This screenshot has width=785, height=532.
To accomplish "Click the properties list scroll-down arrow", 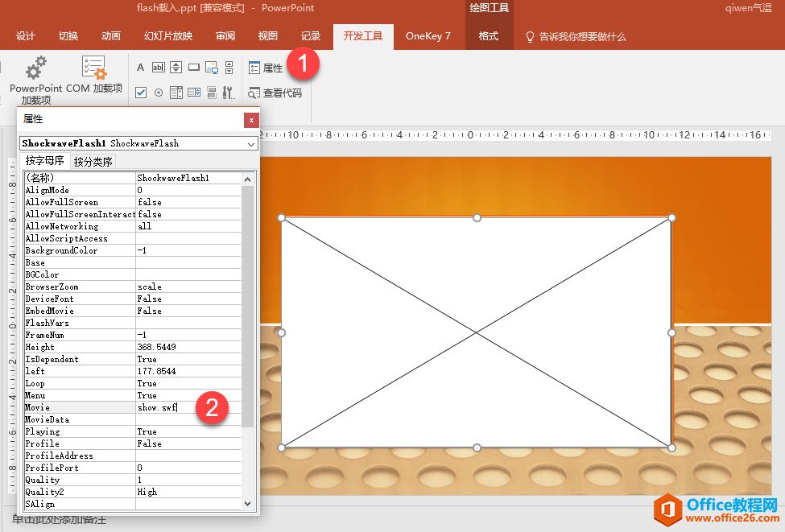I will click(248, 503).
